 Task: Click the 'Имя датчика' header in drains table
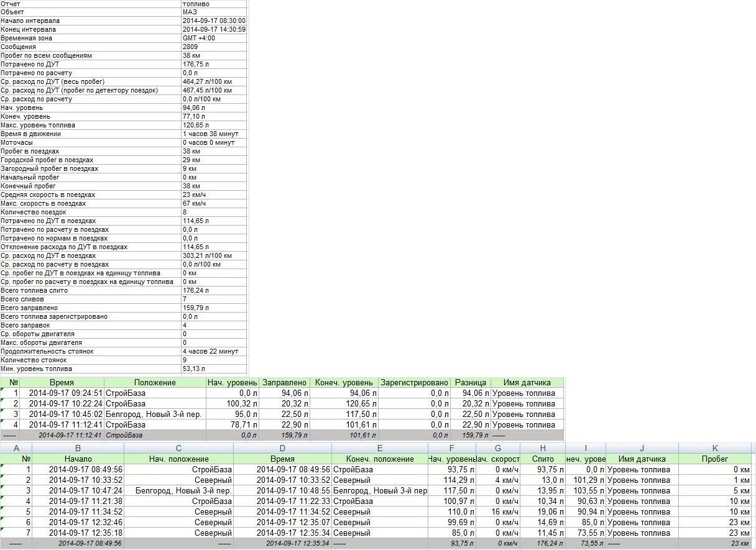(642, 459)
